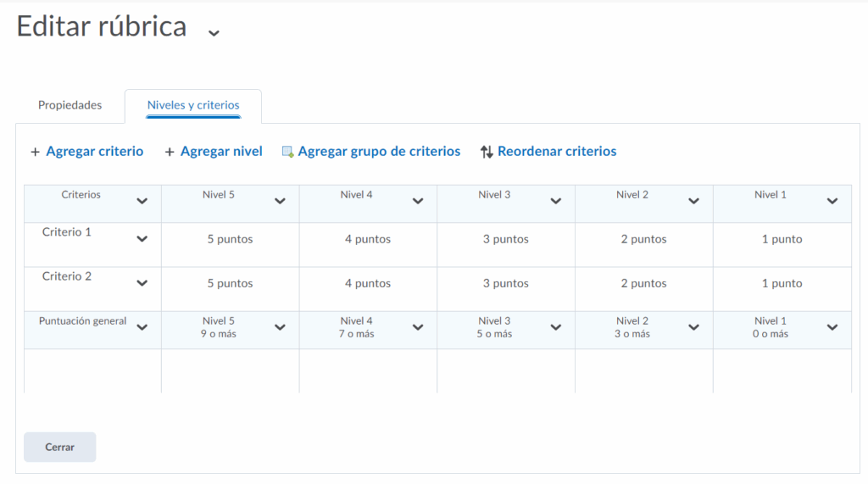Image resolution: width=868 pixels, height=484 pixels.
Task: Expand the Nivel 1 header column chevron
Action: click(x=832, y=201)
